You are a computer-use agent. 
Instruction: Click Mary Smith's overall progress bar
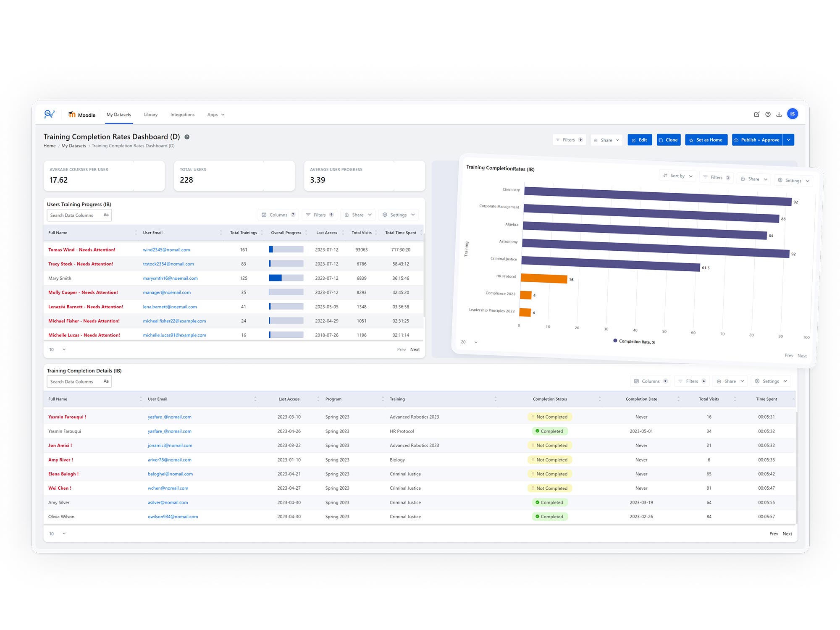click(x=286, y=278)
